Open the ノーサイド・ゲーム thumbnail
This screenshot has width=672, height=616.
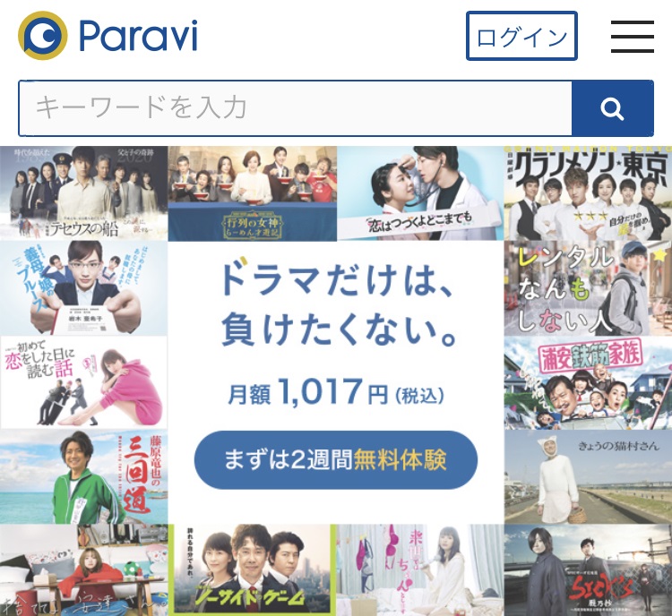(x=252, y=570)
